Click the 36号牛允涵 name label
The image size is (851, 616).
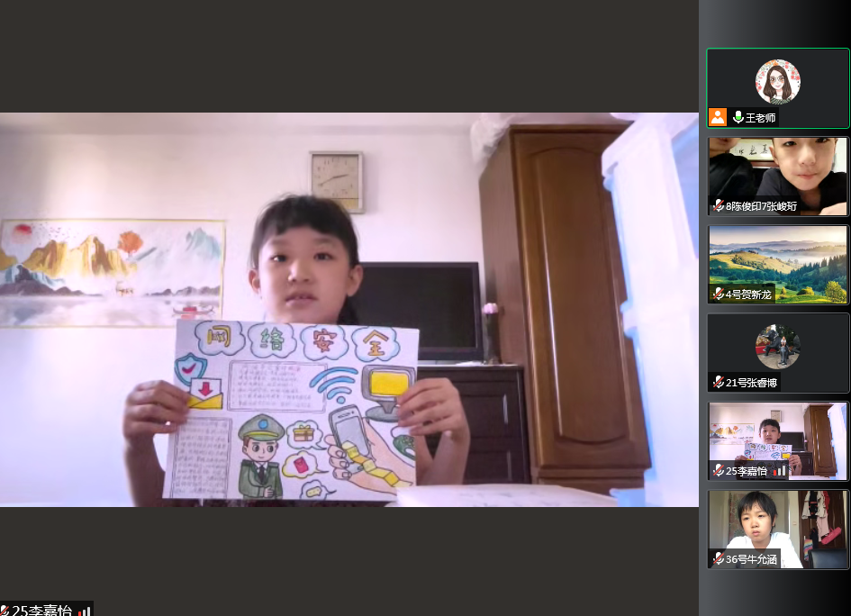[752, 558]
